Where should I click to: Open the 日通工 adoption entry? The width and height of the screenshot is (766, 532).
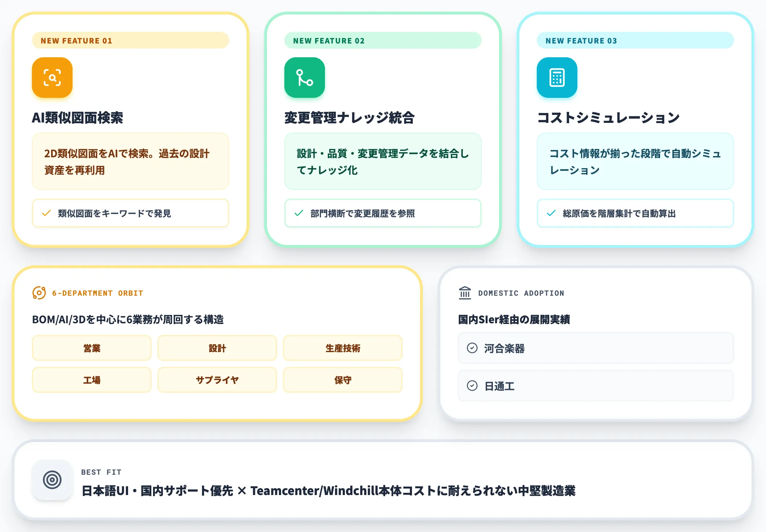point(596,386)
